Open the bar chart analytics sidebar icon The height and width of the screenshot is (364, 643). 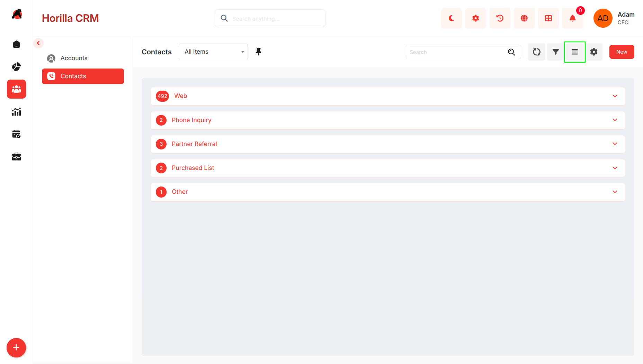(16, 112)
